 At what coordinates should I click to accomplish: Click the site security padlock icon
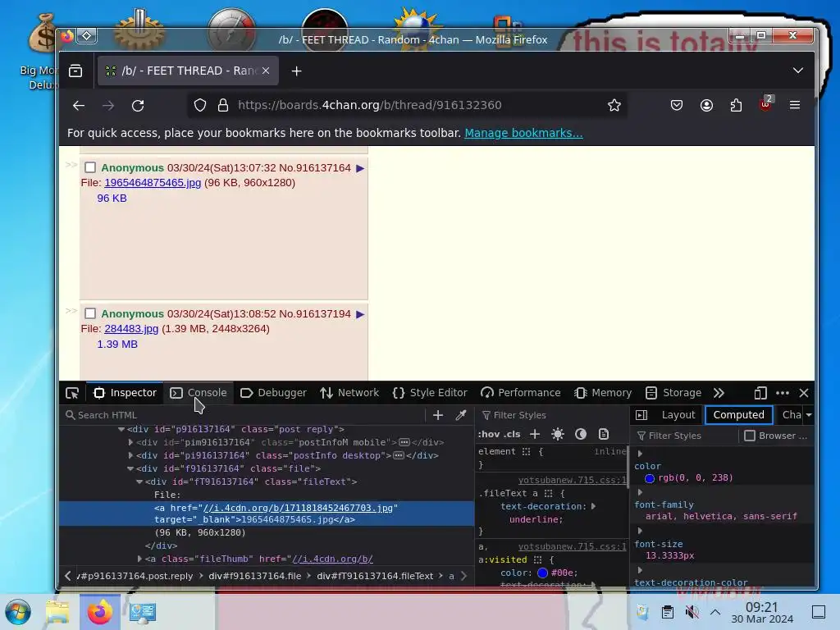tap(223, 105)
